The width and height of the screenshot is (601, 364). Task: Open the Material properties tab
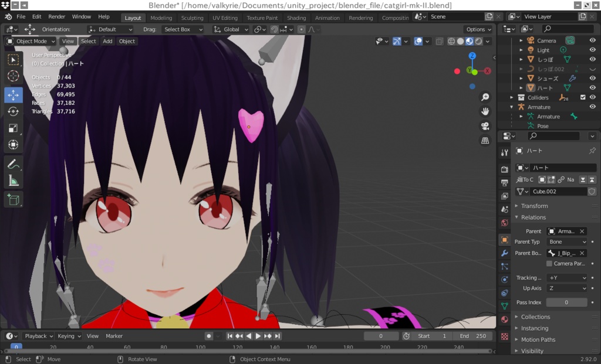[504, 319]
